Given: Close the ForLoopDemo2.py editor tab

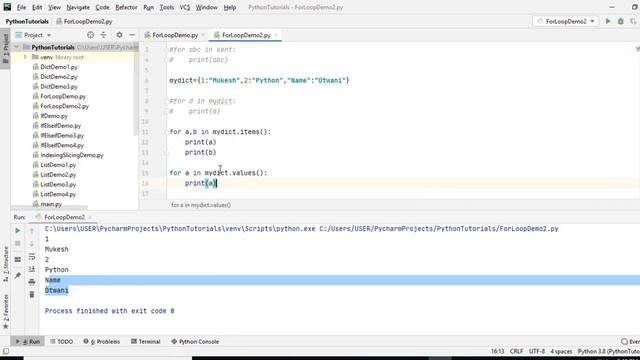Looking at the screenshot, I should [x=276, y=35].
